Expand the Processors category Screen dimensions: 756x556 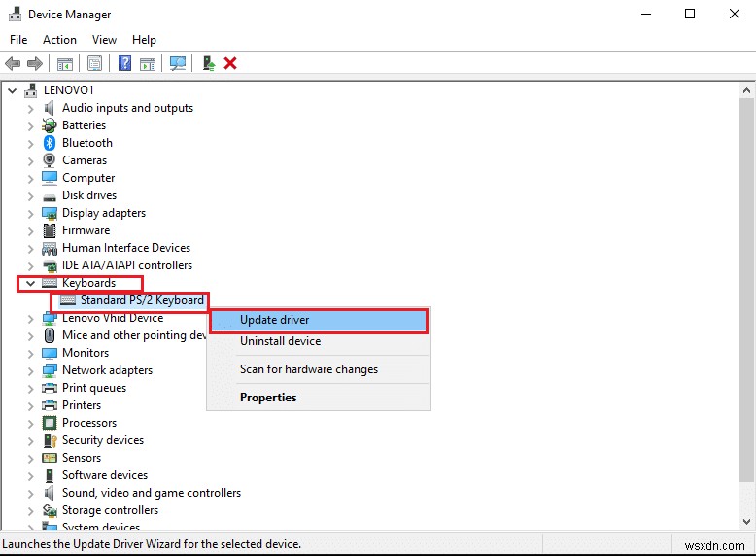pyautogui.click(x=30, y=424)
